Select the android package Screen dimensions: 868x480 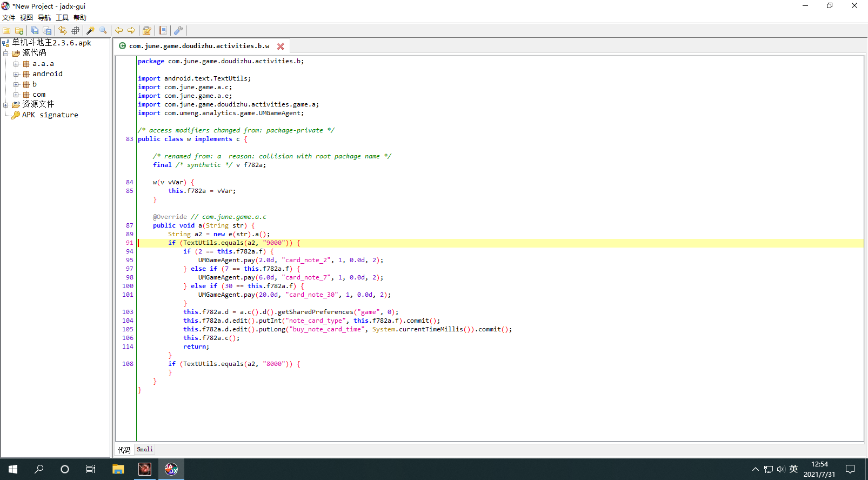[48, 74]
